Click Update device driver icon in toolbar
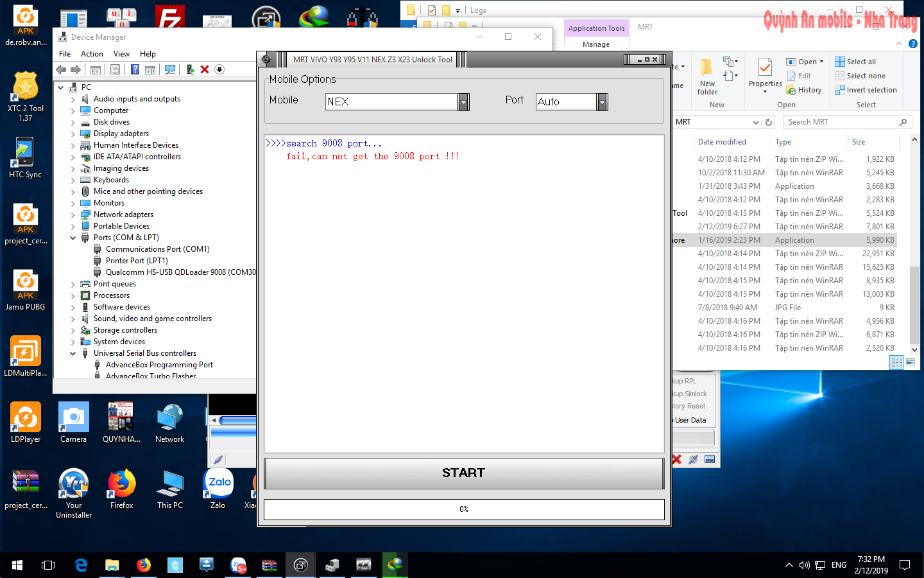 pos(190,69)
